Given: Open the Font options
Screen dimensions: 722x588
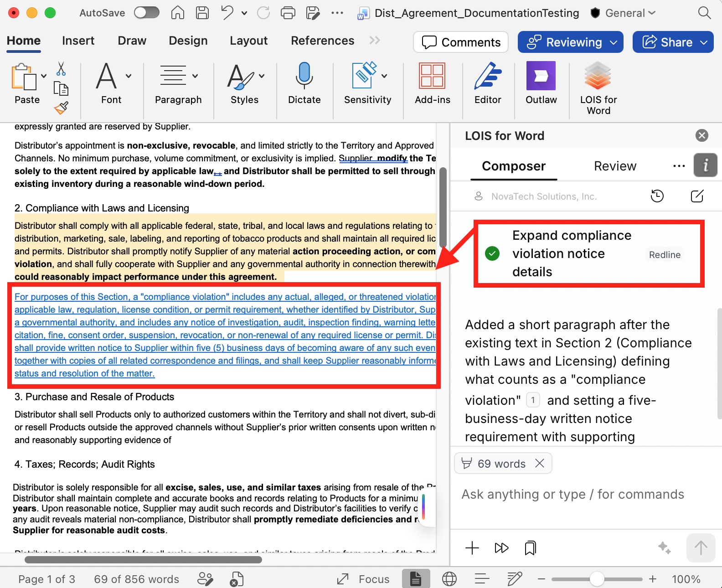Looking at the screenshot, I should (x=113, y=83).
